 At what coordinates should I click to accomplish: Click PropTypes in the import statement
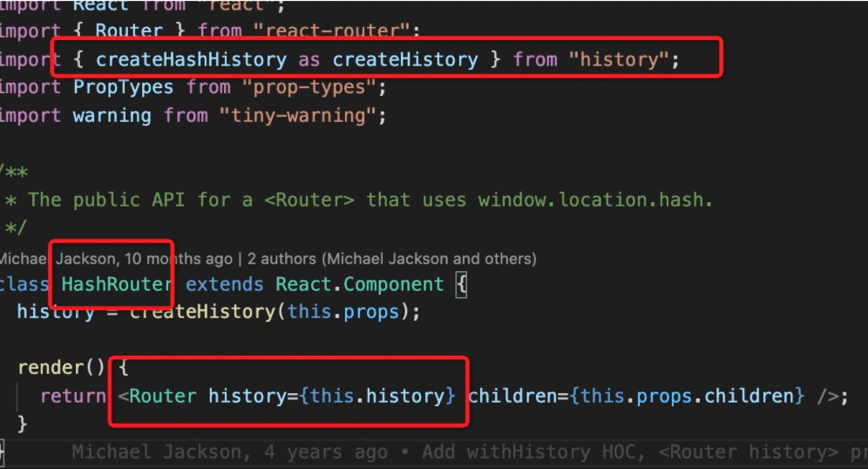click(x=123, y=87)
